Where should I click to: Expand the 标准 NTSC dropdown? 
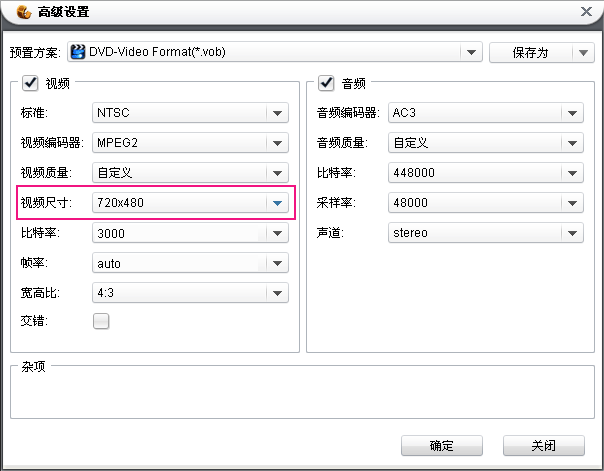point(277,113)
